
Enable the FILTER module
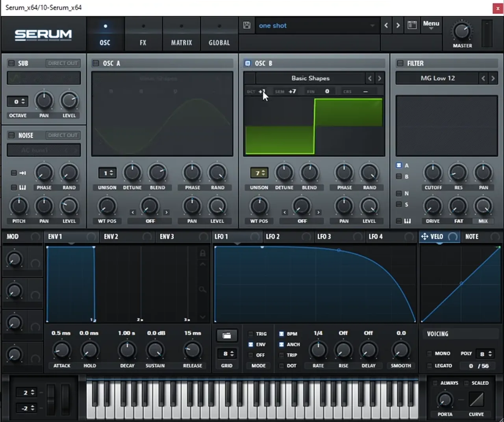[400, 63]
